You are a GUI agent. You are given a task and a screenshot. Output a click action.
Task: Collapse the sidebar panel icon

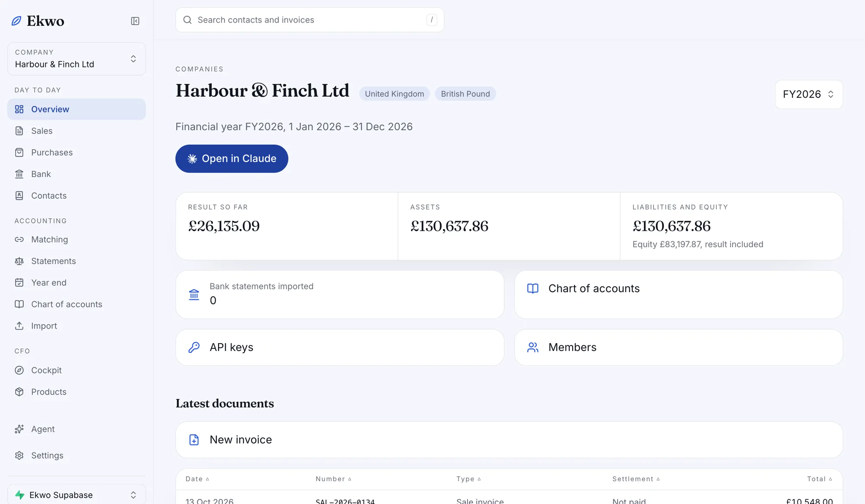click(135, 21)
